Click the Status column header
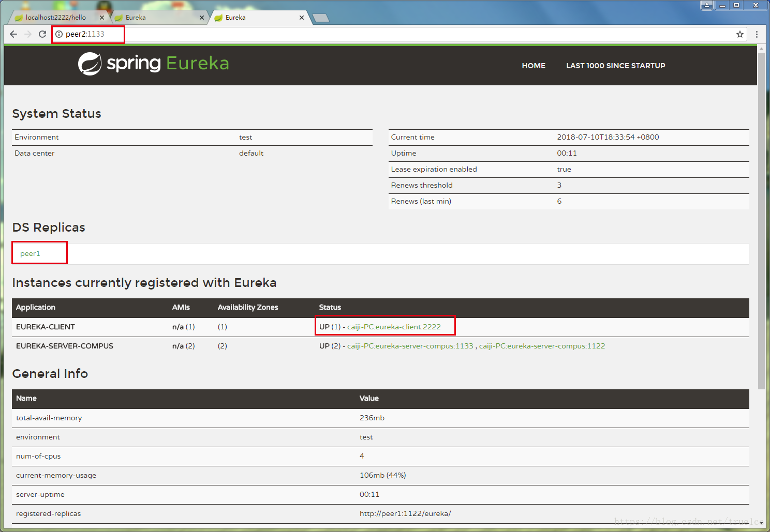 pyautogui.click(x=330, y=307)
